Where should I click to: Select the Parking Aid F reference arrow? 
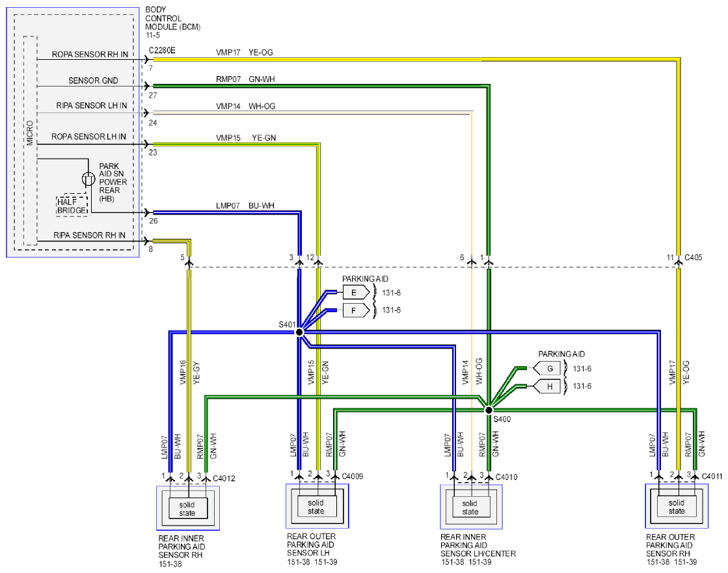[356, 310]
